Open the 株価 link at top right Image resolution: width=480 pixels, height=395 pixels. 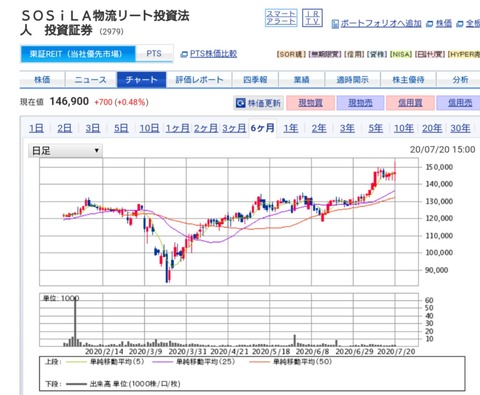444,23
